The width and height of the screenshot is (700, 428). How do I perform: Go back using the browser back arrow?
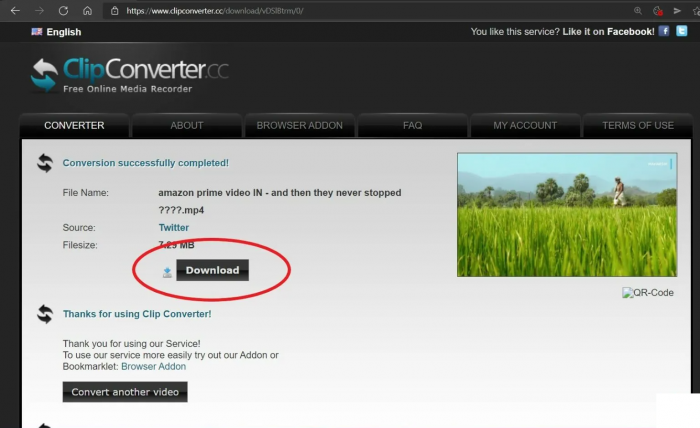(x=15, y=11)
